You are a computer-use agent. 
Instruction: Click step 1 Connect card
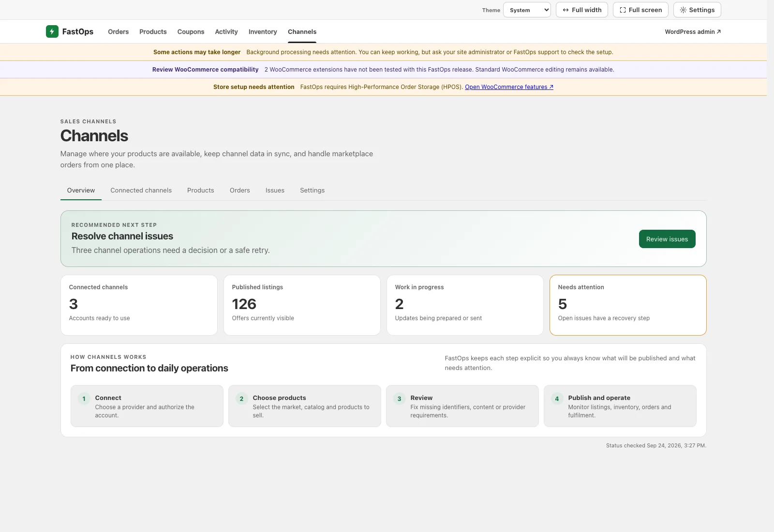point(147,406)
